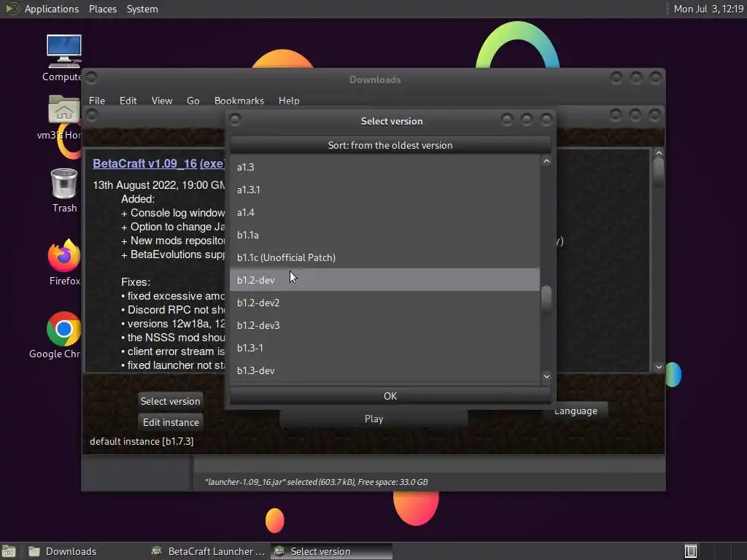Select version b1.1a in the list
Viewport: 747px width, 560px height.
pyautogui.click(x=384, y=235)
